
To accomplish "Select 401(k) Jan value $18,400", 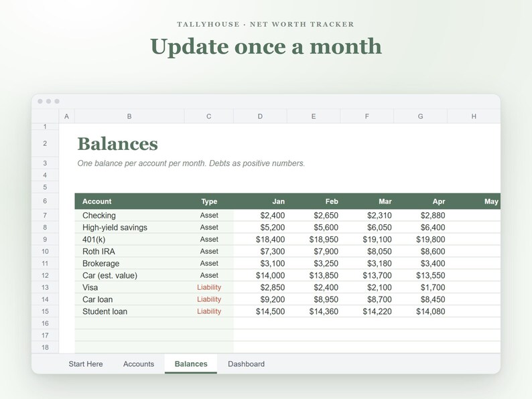I will pyautogui.click(x=260, y=239).
